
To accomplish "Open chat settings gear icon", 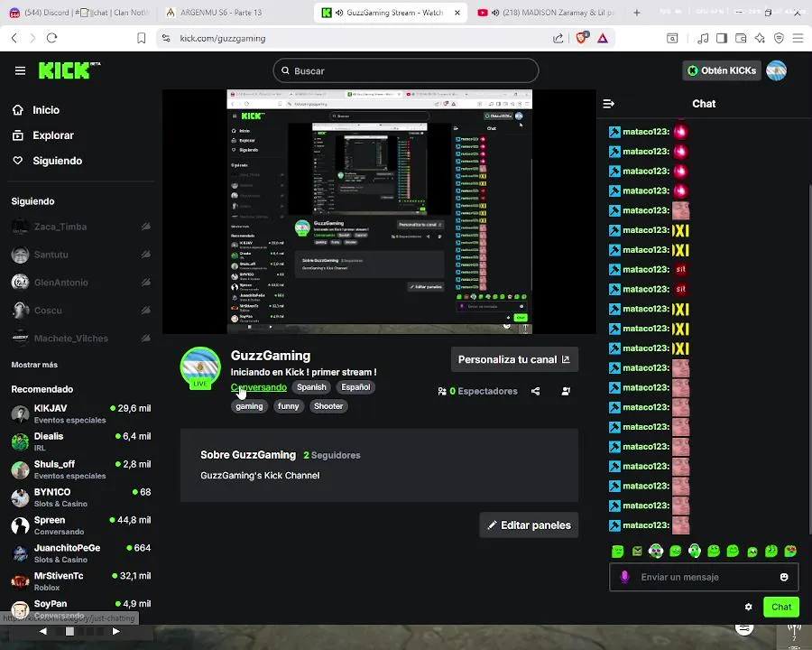I will [748, 607].
